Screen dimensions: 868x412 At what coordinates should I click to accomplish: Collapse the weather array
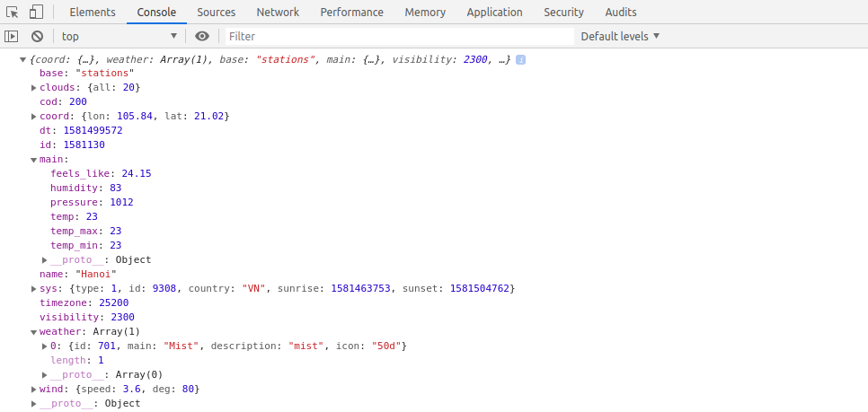[x=34, y=331]
